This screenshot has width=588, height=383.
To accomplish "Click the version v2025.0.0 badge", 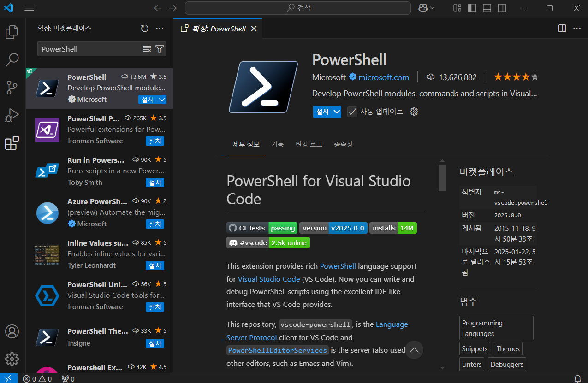I will pyautogui.click(x=333, y=228).
